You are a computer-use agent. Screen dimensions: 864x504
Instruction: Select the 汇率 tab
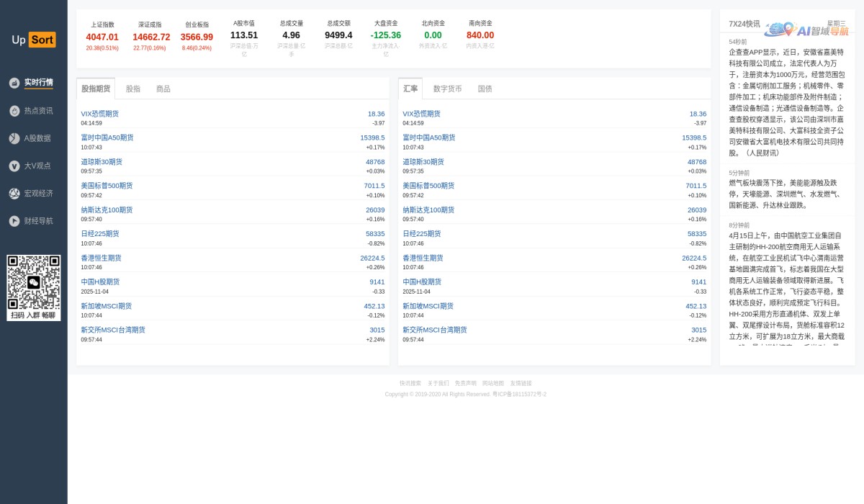[410, 89]
